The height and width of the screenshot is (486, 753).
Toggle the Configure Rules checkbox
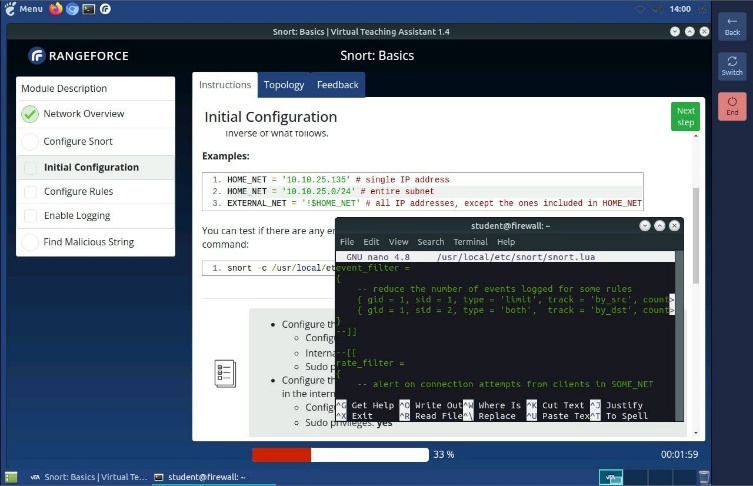[30, 192]
